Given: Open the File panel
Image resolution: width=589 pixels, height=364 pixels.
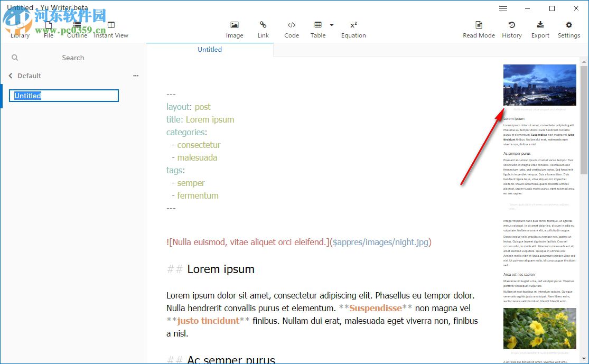Looking at the screenshot, I should coord(48,28).
